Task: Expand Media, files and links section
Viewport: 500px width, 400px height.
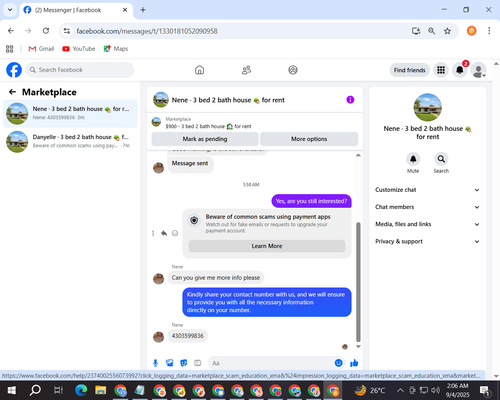Action: (x=428, y=224)
